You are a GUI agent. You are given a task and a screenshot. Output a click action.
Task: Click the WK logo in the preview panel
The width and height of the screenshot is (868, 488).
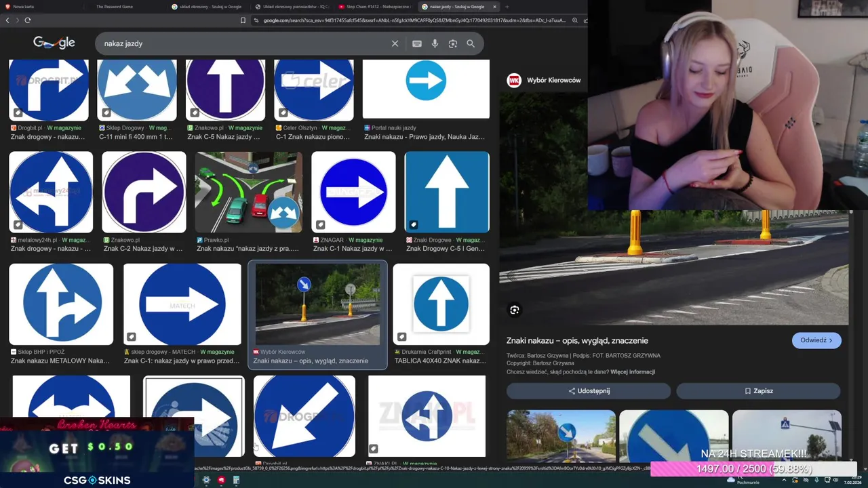click(x=514, y=81)
